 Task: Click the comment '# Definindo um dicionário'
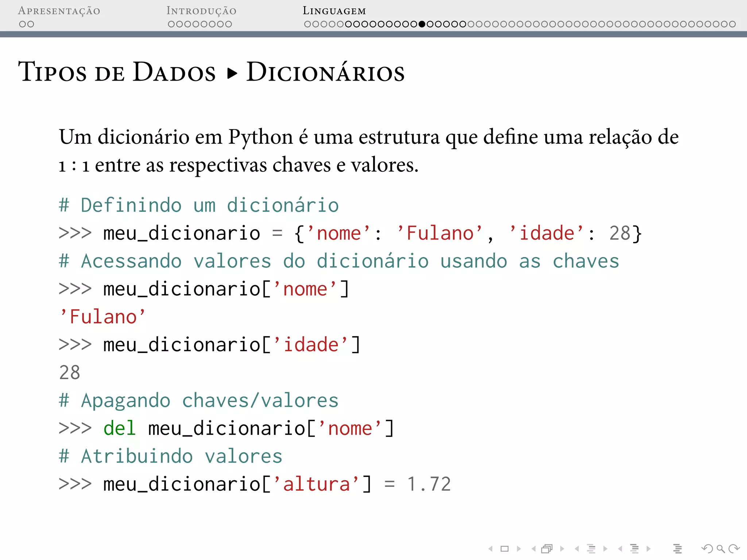click(199, 205)
